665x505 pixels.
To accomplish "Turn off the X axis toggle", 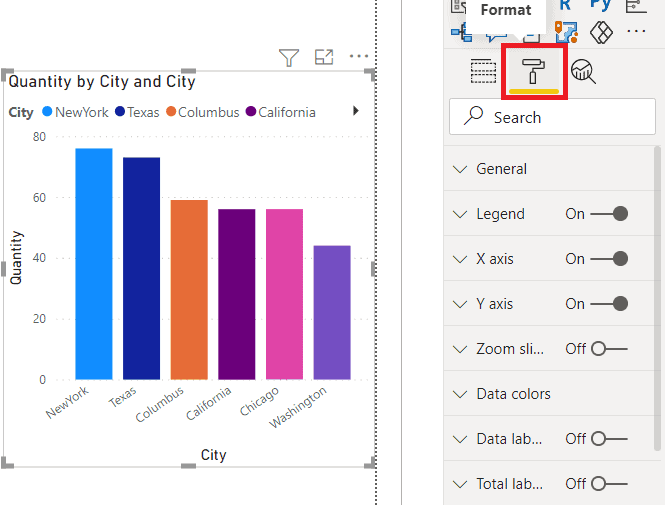I will pos(609,259).
